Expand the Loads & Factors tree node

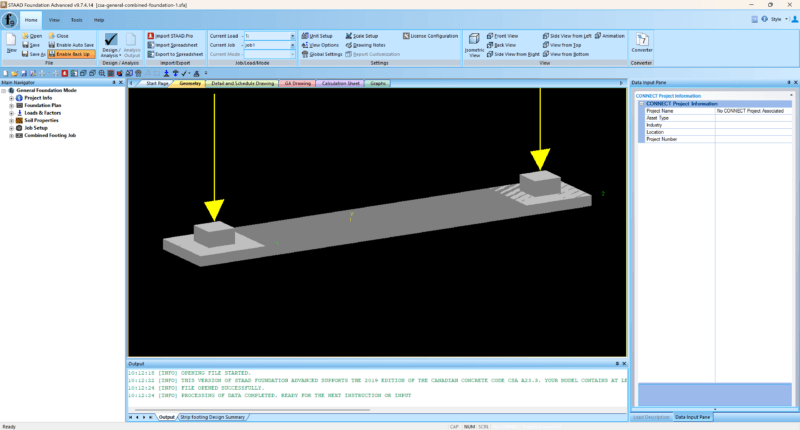11,113
